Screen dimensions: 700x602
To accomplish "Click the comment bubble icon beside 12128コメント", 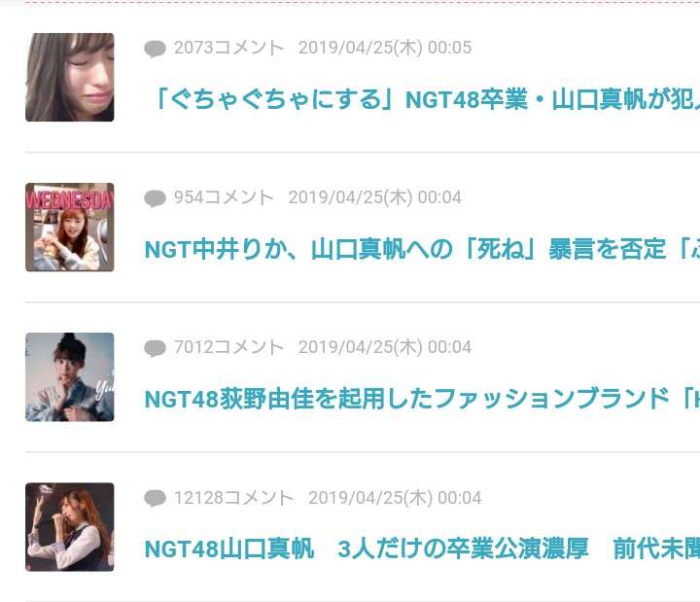I will [x=155, y=498].
